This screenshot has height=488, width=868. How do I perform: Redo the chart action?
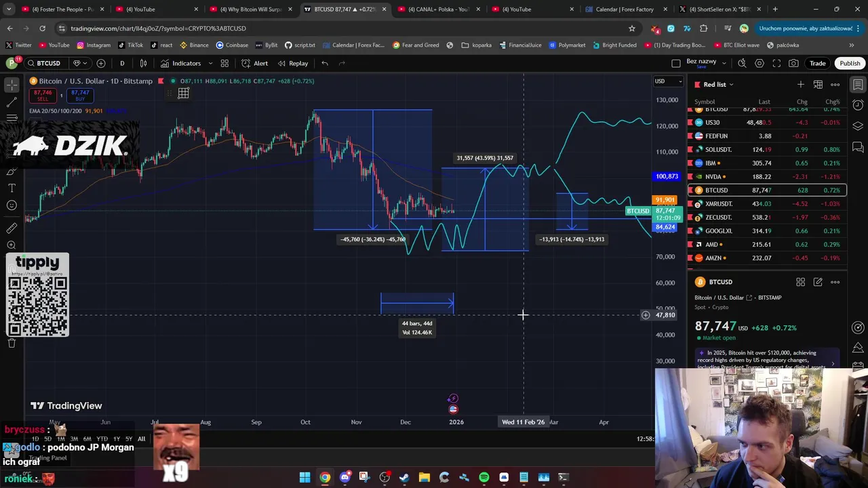coord(342,63)
